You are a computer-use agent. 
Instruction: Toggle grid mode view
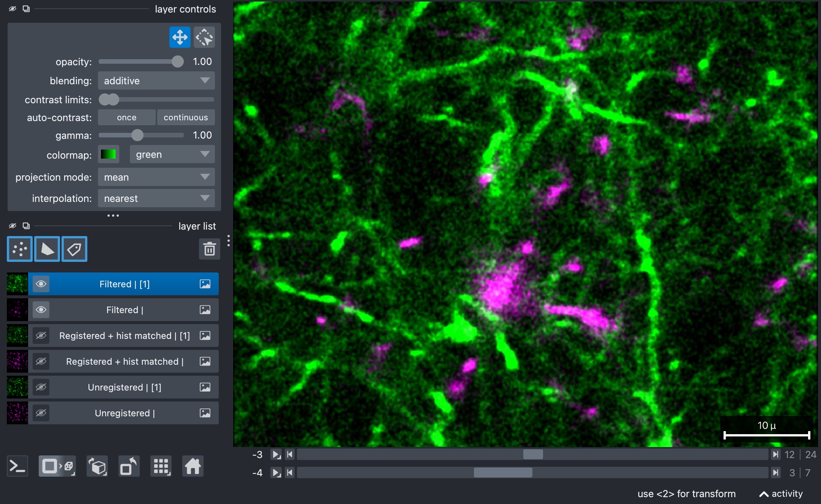161,466
